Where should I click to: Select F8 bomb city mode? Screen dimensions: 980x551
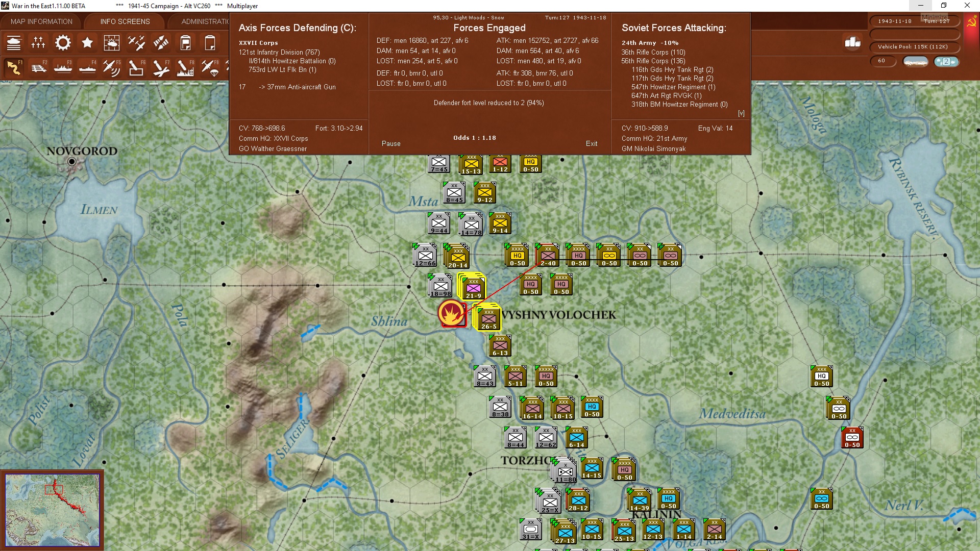(185, 67)
